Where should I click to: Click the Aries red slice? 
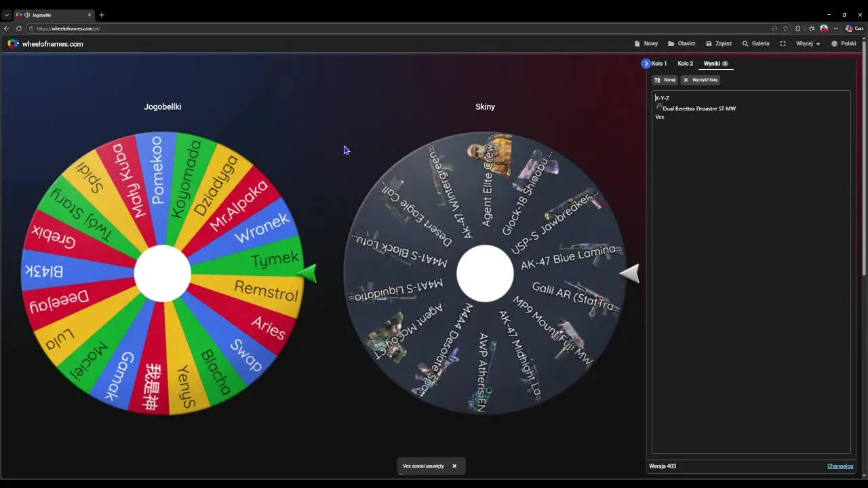click(269, 327)
